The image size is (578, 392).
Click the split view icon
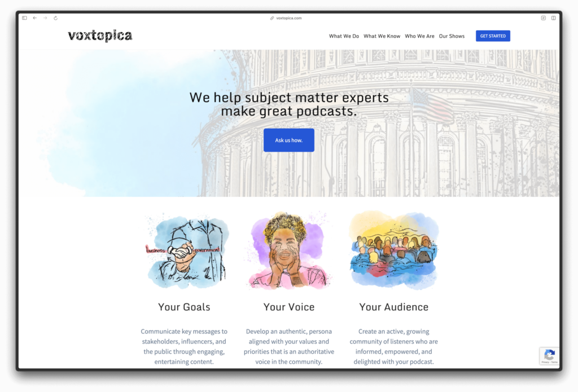pos(554,18)
